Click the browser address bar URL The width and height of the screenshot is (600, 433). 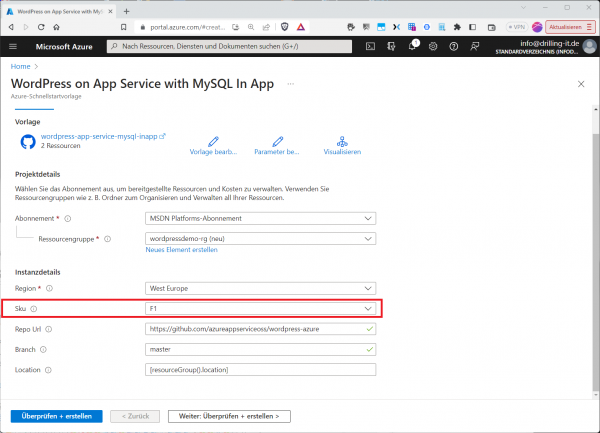pos(188,27)
